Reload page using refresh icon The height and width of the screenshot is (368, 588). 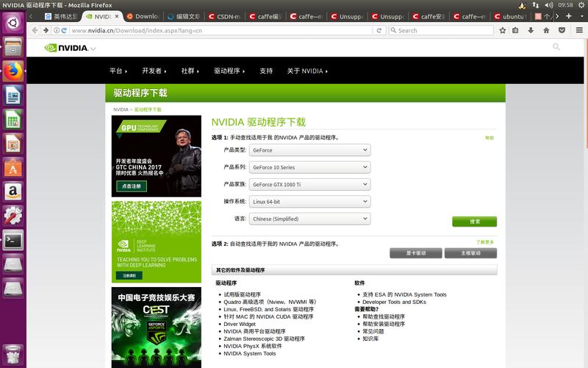pyautogui.click(x=379, y=30)
